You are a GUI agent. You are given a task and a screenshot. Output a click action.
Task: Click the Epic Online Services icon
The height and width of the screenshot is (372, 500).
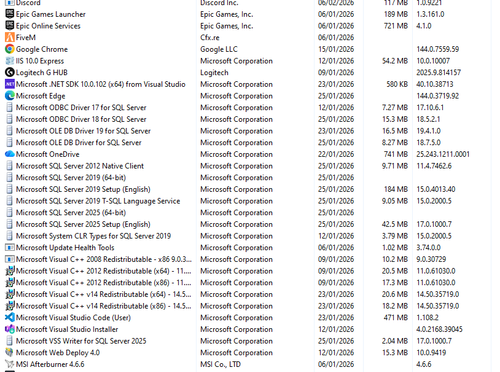(x=10, y=26)
